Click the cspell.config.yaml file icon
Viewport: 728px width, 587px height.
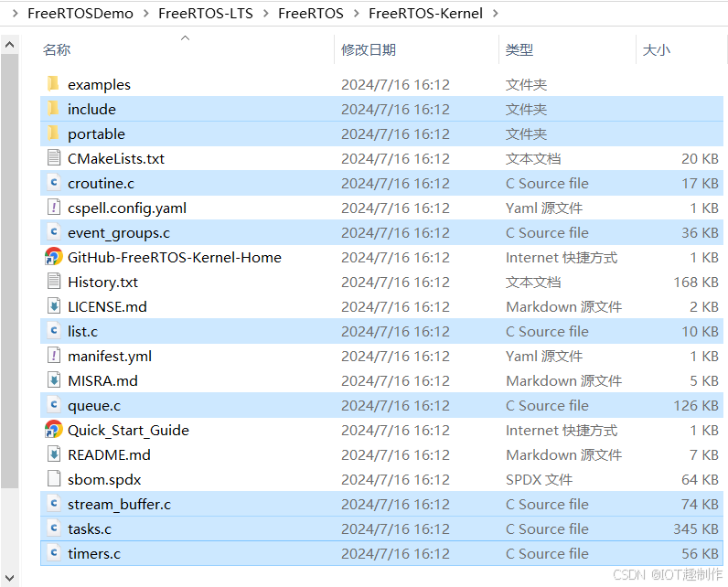[54, 207]
